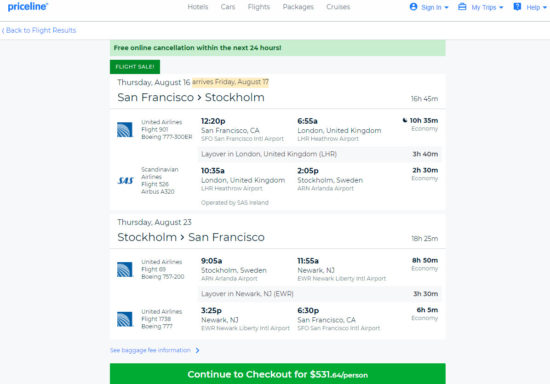Click the 3h 30m layover duration

pos(425,294)
